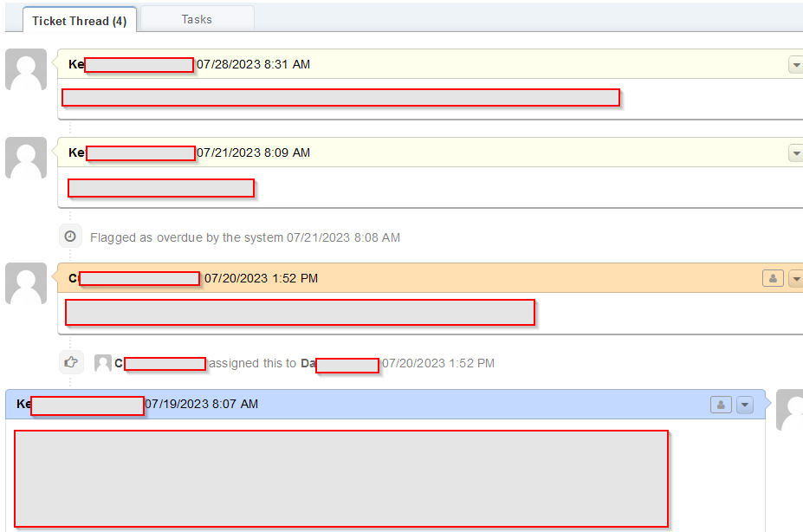Click the 07/28/2023 8:31 AM timestamp
The image size is (803, 532).
(x=253, y=65)
